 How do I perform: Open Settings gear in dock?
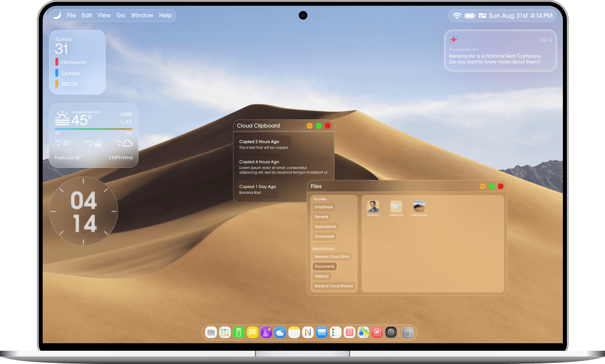click(391, 333)
